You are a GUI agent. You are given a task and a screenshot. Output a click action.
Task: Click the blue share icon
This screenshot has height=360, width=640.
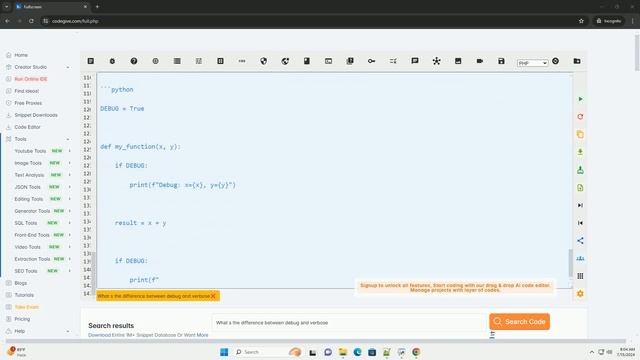(580, 241)
